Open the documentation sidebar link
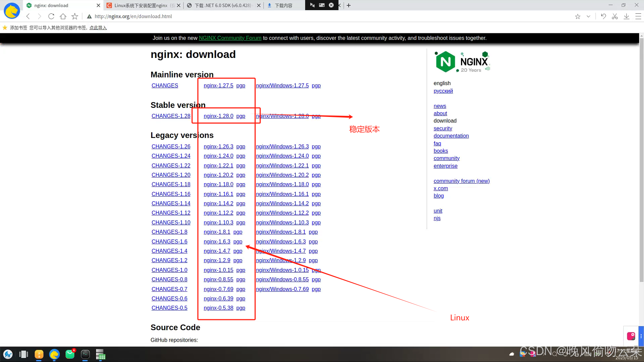This screenshot has width=644, height=362. coord(451,136)
